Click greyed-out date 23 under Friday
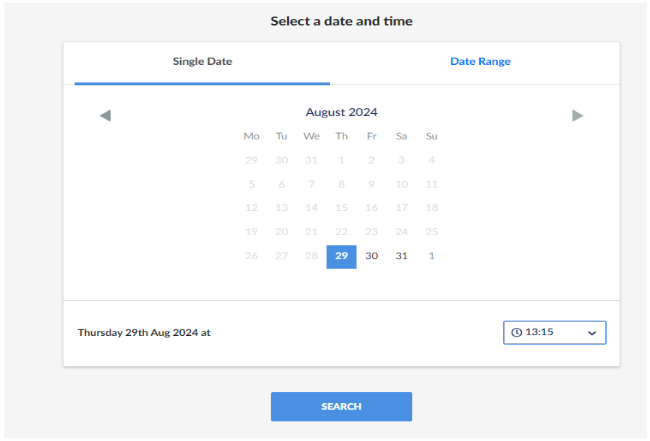 (x=371, y=232)
